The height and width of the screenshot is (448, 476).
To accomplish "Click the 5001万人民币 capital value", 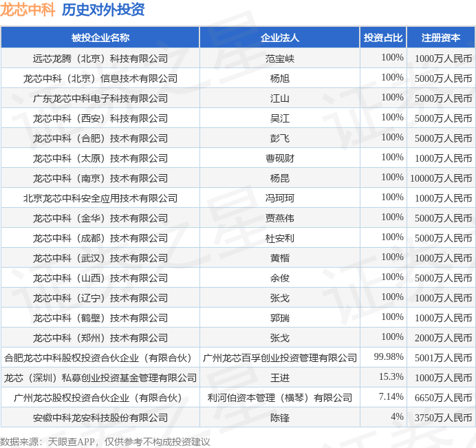I will [444, 358].
